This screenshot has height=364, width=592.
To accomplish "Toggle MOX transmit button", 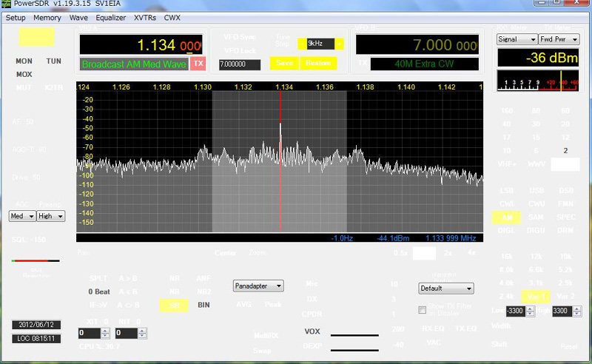I will click(24, 74).
